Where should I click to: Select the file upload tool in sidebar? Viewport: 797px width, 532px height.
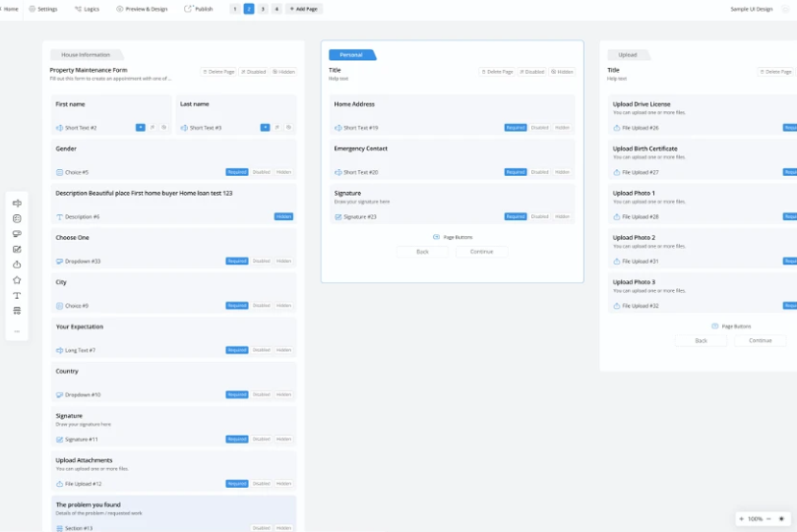point(17,265)
